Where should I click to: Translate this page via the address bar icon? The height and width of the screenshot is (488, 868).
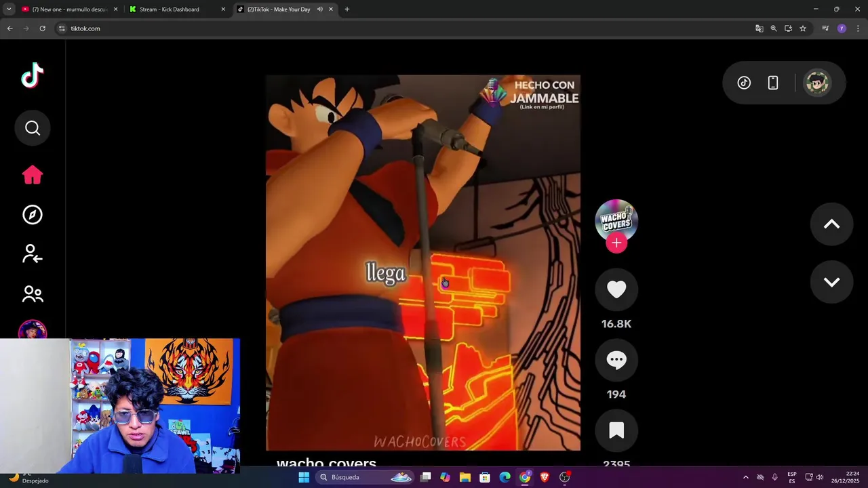[x=759, y=28]
